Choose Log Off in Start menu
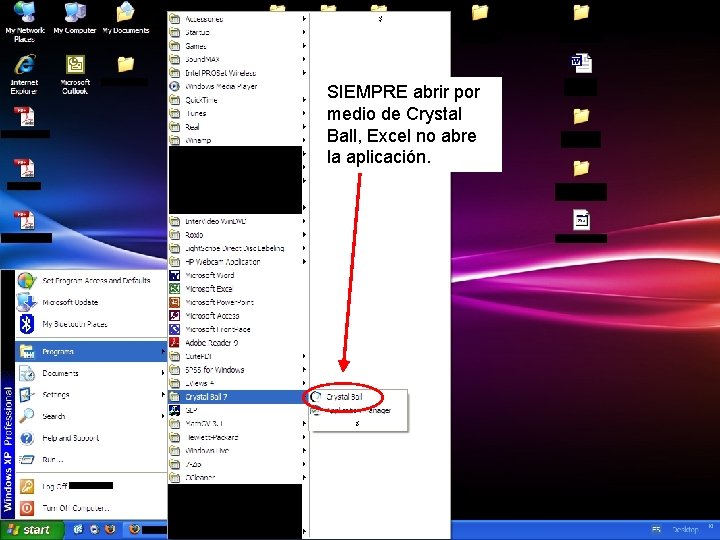Image resolution: width=720 pixels, height=540 pixels. pos(92,486)
